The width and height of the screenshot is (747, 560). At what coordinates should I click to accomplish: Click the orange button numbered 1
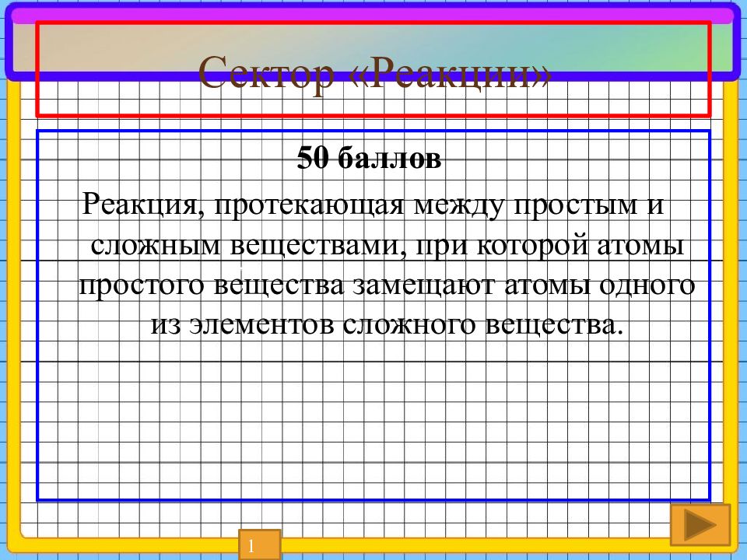[259, 544]
